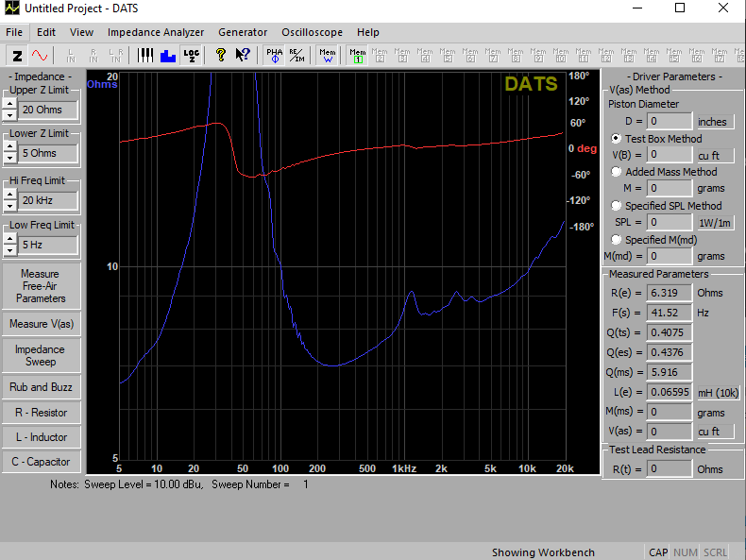This screenshot has height=560, width=746.
Task: Select memory slot Mem 2
Action: tap(380, 56)
